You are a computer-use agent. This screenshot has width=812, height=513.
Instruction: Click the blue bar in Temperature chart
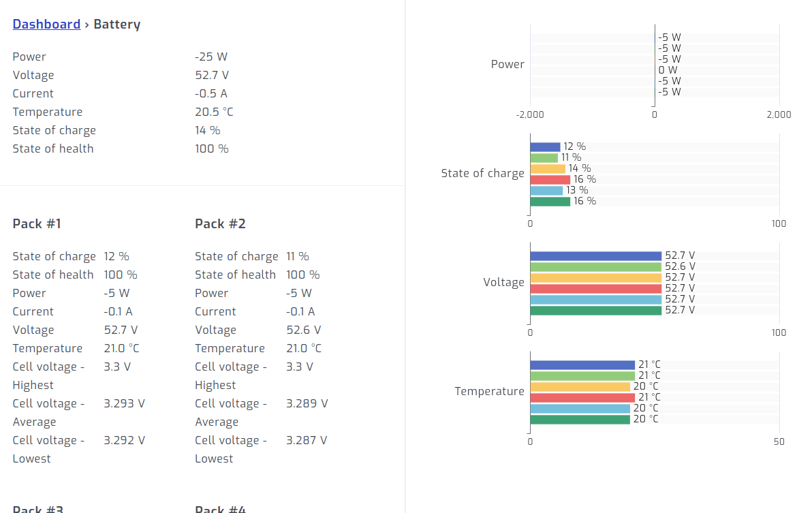(582, 365)
